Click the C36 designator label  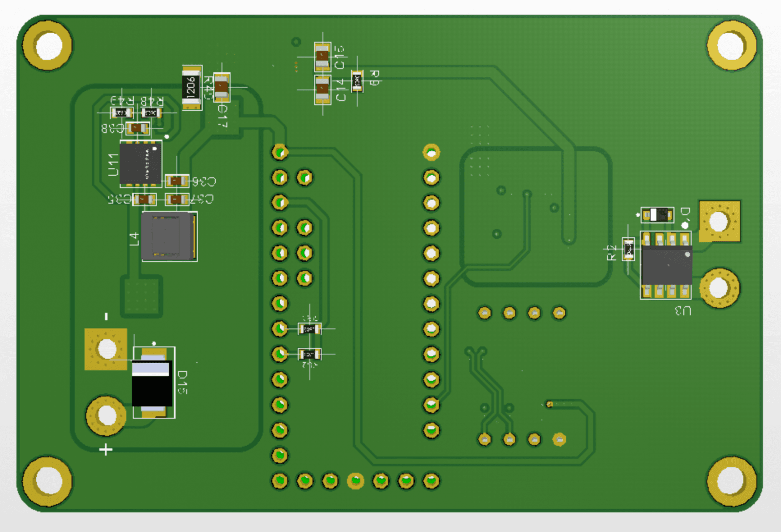click(x=204, y=182)
